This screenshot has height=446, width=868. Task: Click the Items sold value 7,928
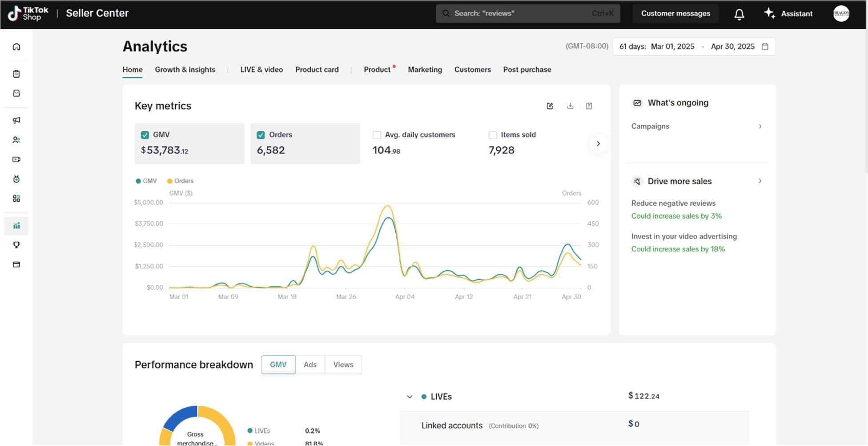(502, 150)
